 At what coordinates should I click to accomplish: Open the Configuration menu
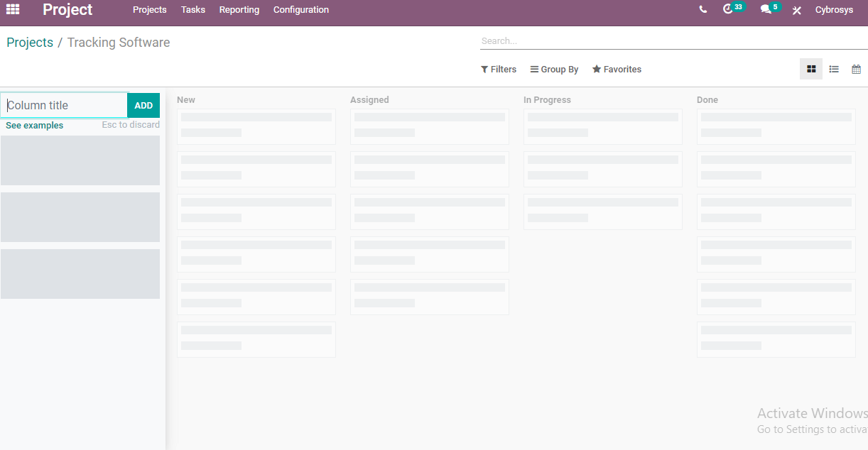[301, 10]
